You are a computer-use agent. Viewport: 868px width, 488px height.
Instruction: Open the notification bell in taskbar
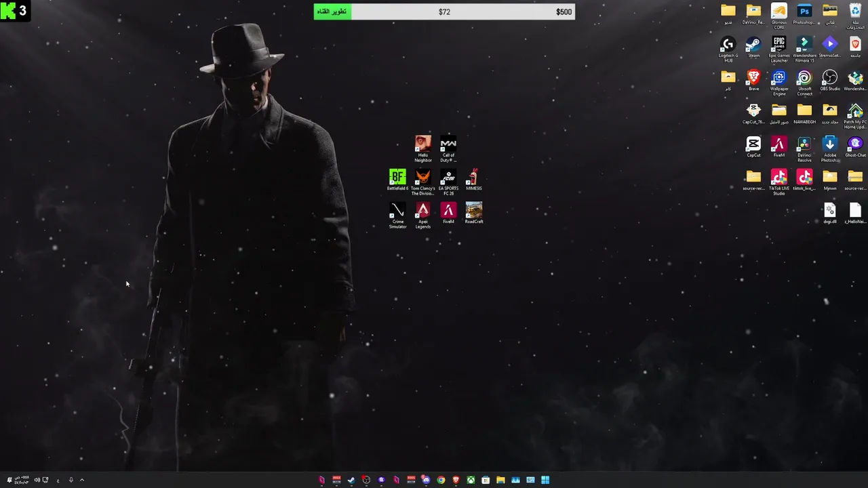(9, 480)
